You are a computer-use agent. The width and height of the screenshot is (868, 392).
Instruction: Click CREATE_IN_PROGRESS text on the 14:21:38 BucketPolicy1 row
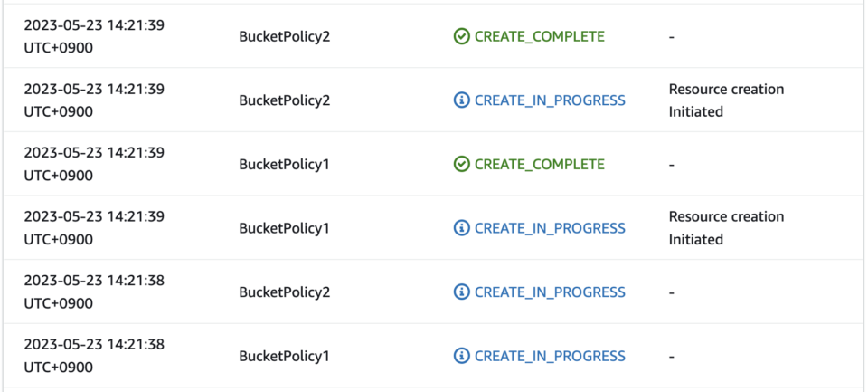pyautogui.click(x=551, y=356)
